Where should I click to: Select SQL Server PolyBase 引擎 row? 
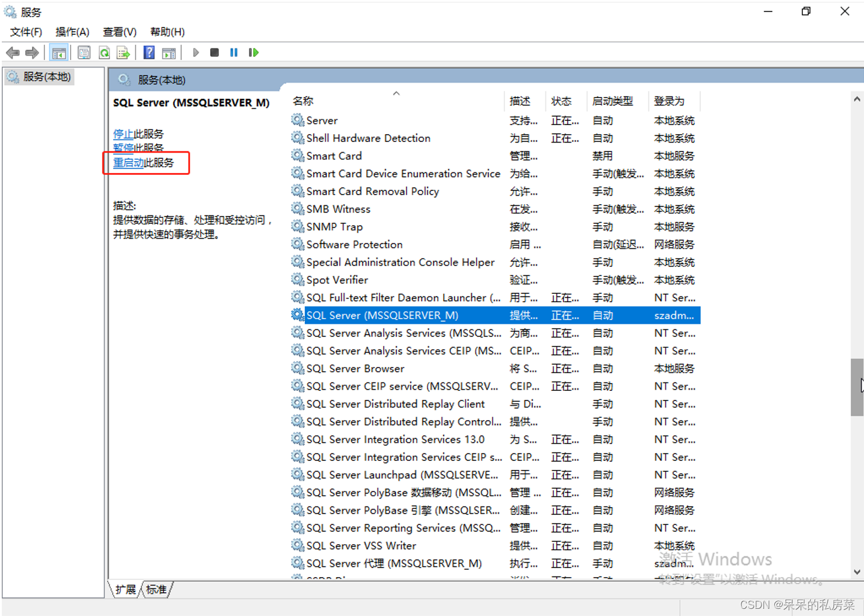pos(495,510)
